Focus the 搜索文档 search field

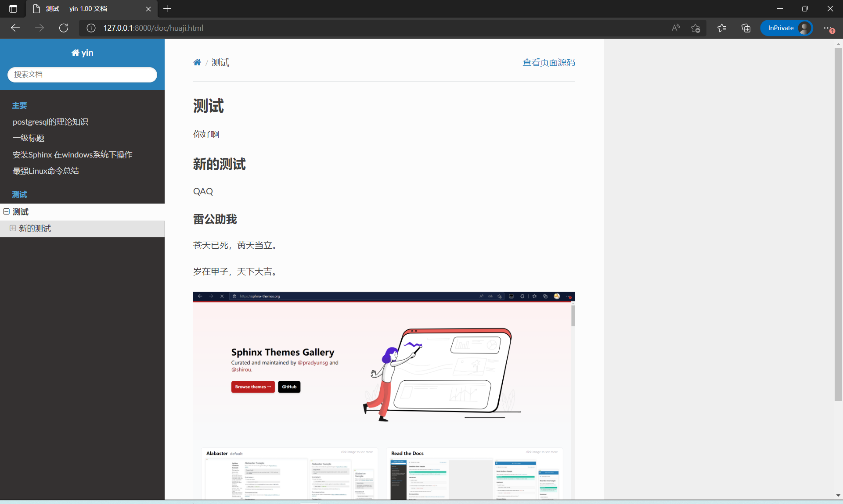pos(82,75)
